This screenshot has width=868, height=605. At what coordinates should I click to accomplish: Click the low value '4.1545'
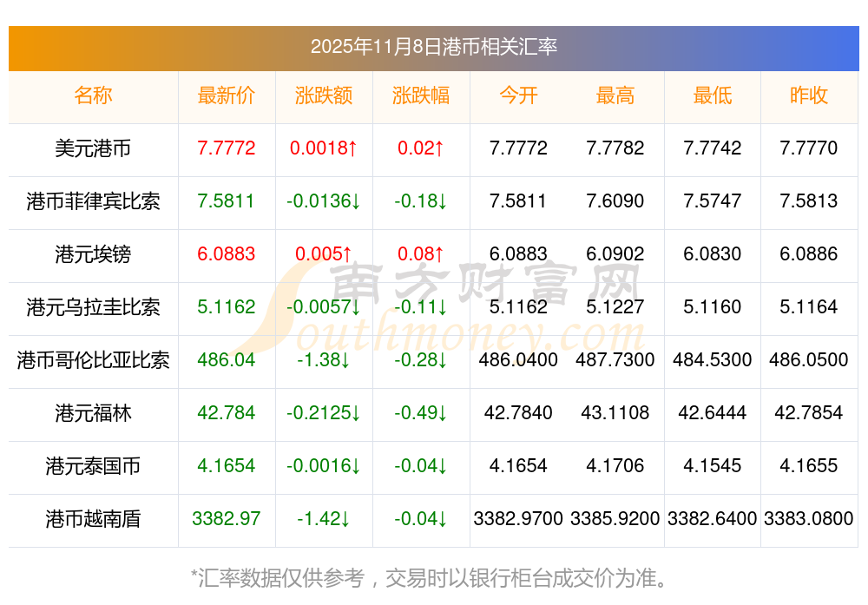(x=713, y=465)
